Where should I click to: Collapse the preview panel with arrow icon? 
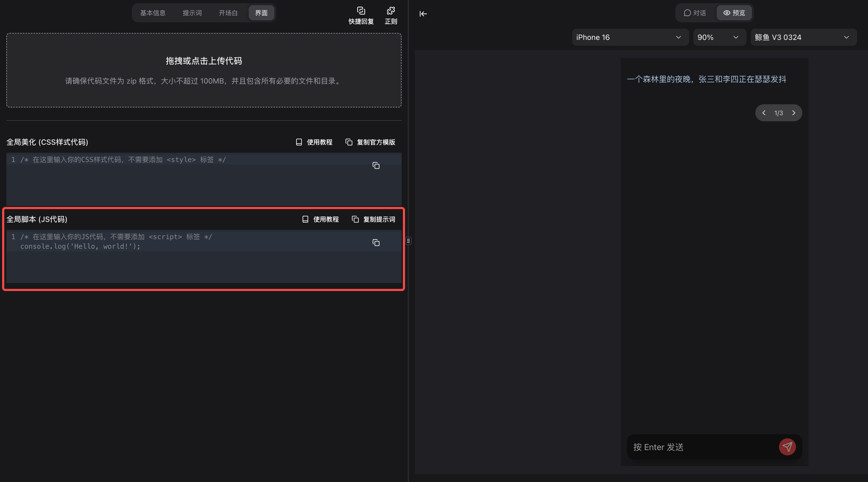click(x=423, y=14)
